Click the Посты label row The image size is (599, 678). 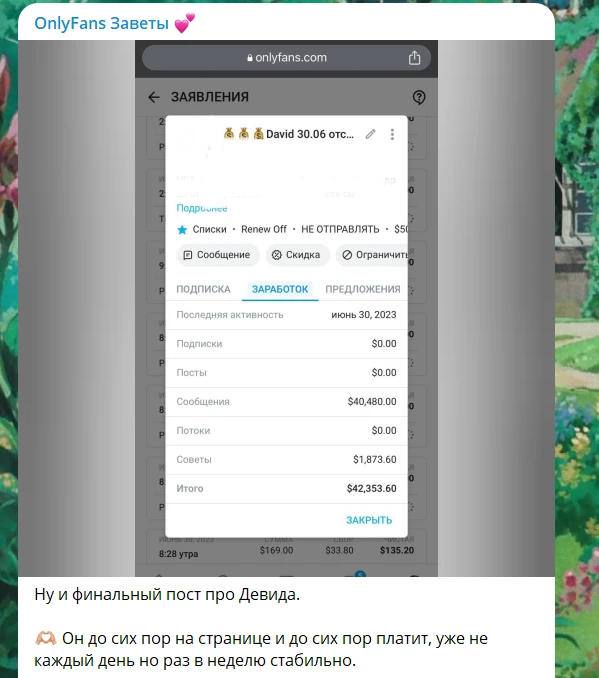(286, 373)
